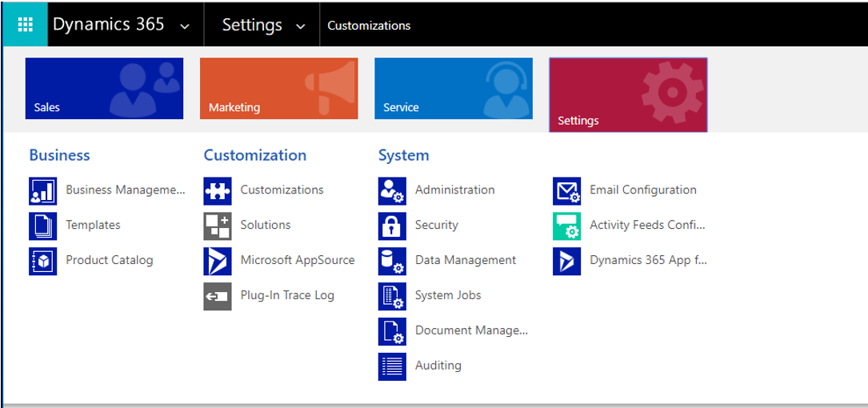Select the Service area tile
This screenshot has height=408, width=868.
pos(454,88)
